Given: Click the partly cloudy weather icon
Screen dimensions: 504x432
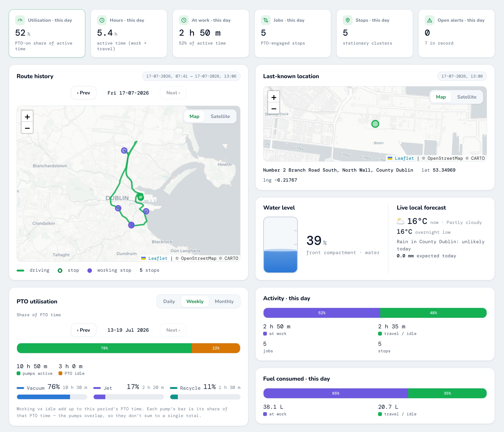Looking at the screenshot, I should coord(400,221).
